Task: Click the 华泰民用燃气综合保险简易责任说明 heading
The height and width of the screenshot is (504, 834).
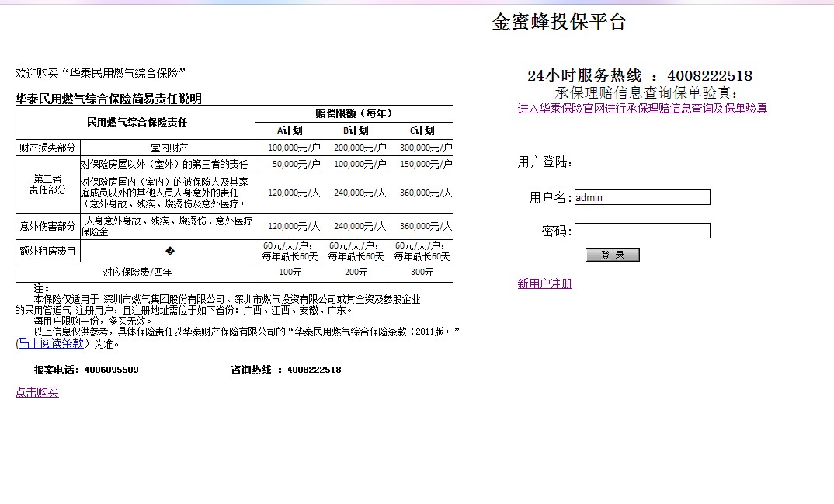Action: [x=109, y=99]
